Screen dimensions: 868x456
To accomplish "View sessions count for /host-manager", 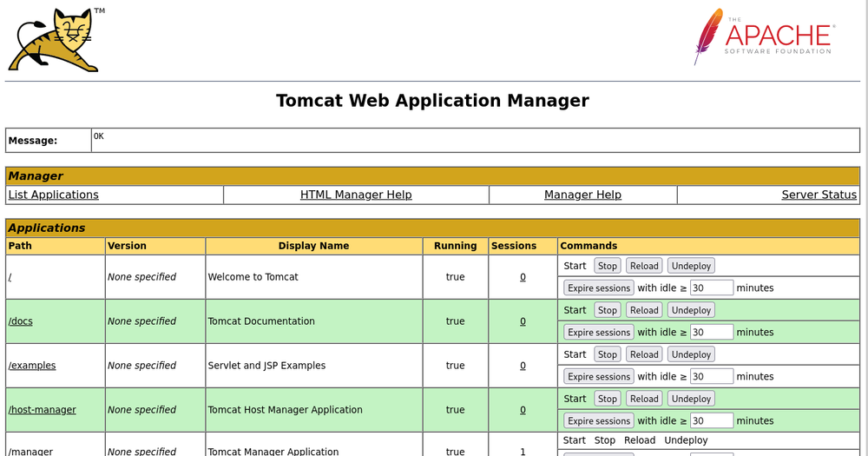I will tap(523, 410).
